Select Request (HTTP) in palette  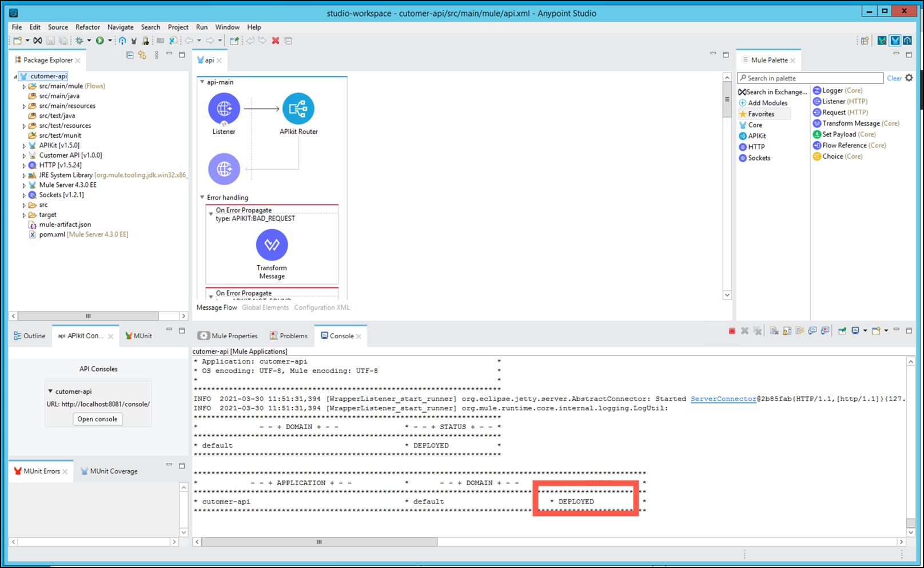(841, 112)
